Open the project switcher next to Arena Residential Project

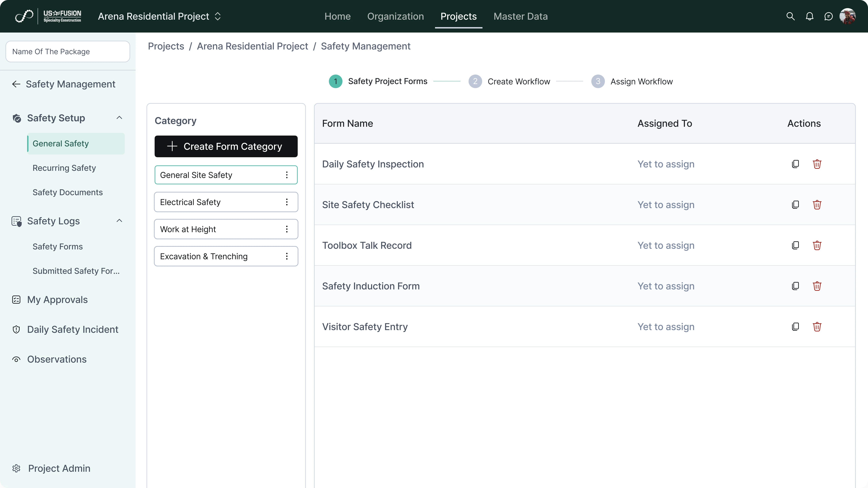click(218, 16)
